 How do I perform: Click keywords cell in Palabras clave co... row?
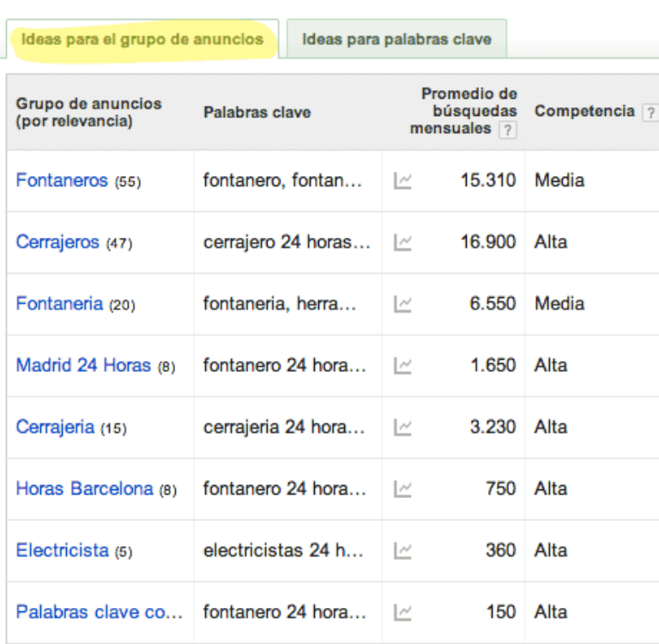point(285,612)
